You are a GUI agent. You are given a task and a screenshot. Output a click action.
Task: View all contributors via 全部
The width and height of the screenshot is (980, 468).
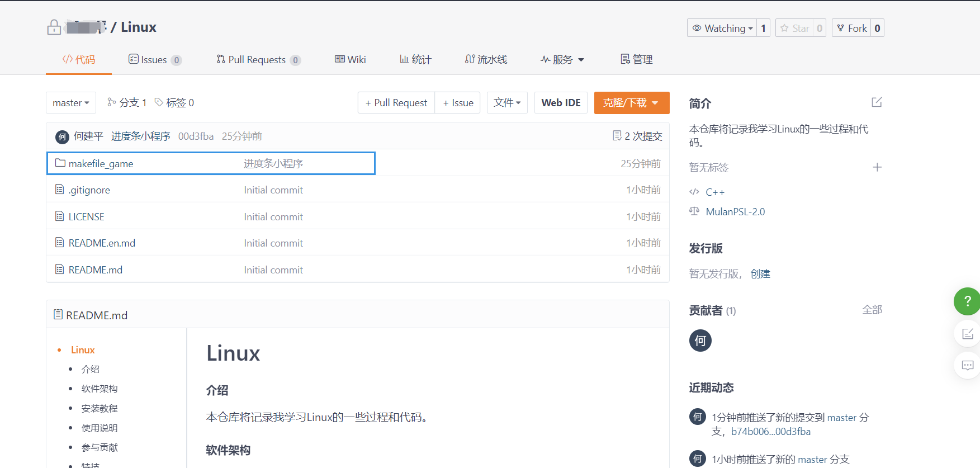(x=872, y=309)
